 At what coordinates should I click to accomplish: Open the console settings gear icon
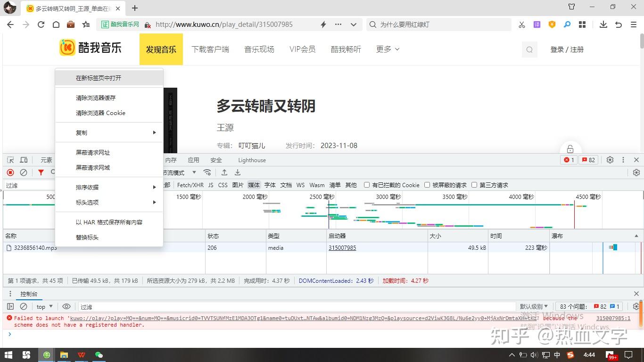[x=636, y=306]
